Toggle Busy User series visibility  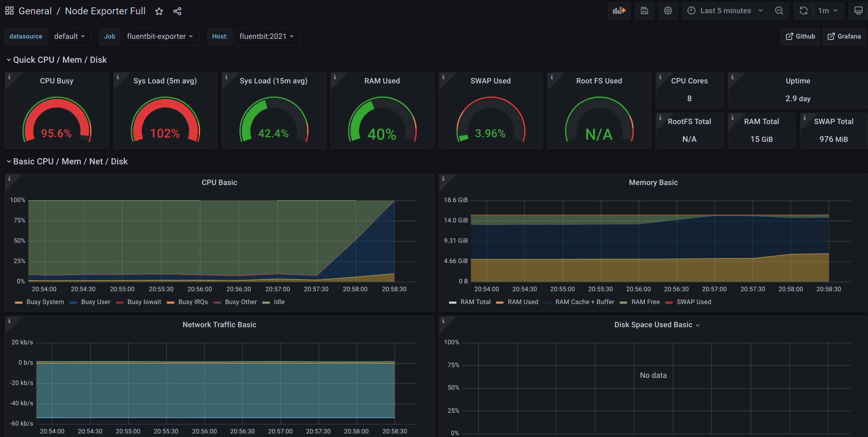[95, 302]
